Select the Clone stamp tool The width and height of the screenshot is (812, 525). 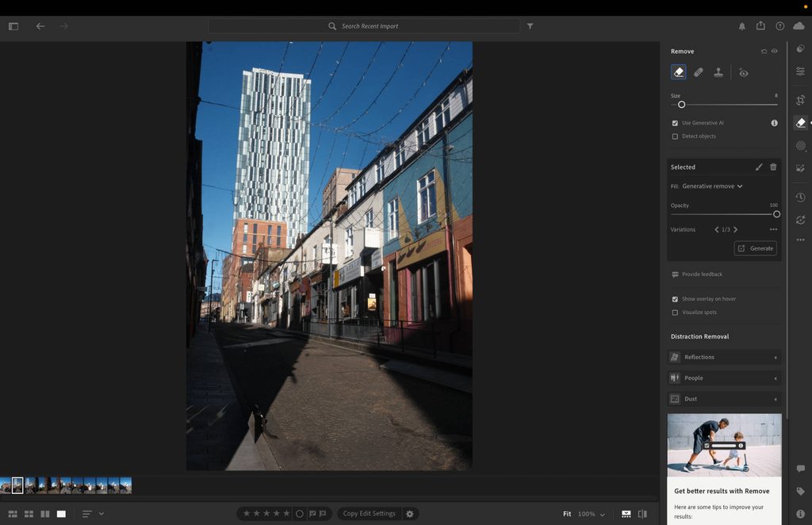718,72
